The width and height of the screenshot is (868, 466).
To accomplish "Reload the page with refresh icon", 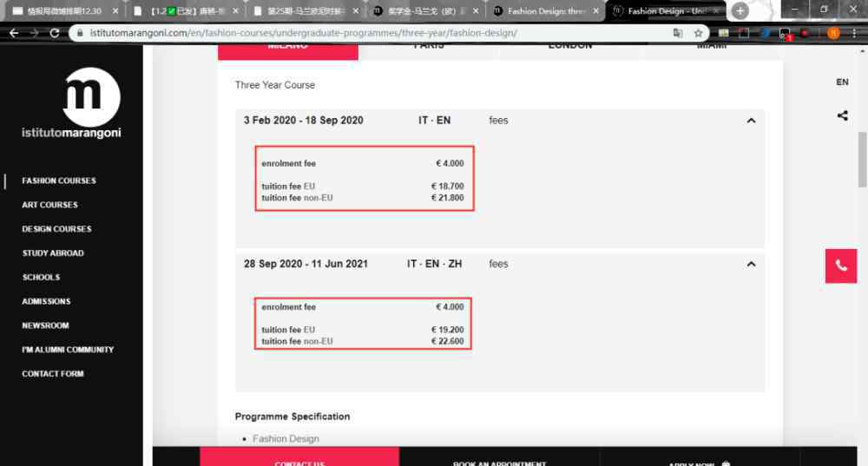I will tap(54, 33).
